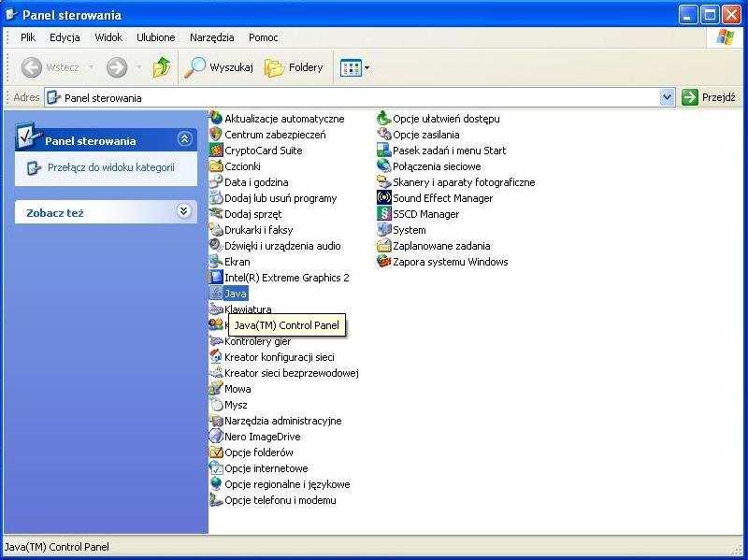Select the Opcje regionalne i językowe globe icon
This screenshot has width=748, height=560.
point(216,484)
